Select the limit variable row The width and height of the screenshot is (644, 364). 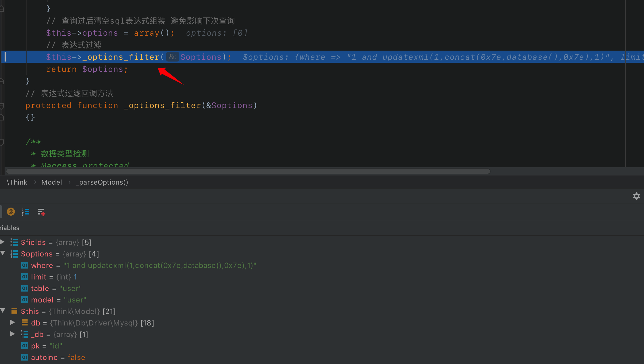tap(39, 277)
